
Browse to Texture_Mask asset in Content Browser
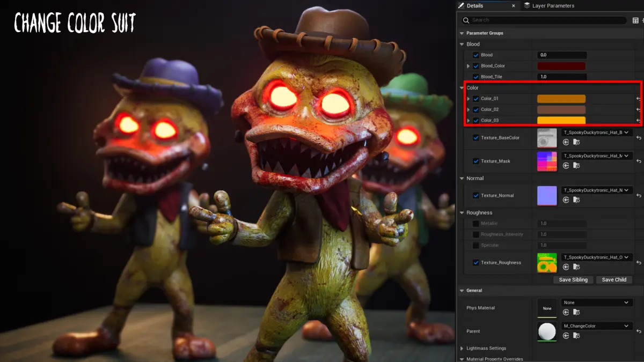tap(576, 166)
